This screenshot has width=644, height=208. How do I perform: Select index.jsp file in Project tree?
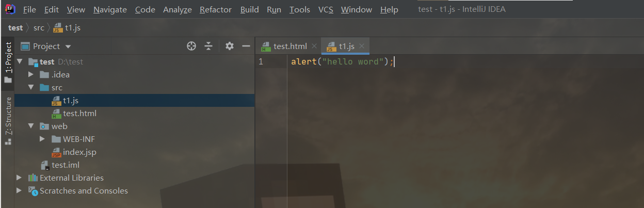coord(79,152)
